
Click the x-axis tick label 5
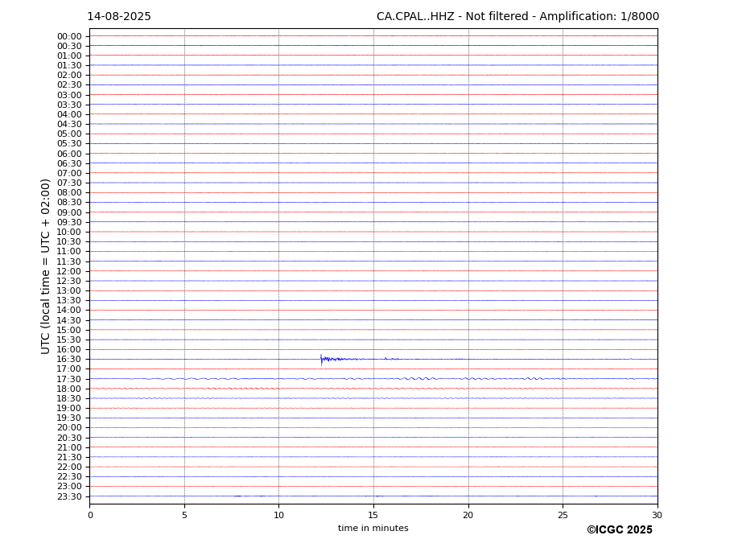coord(184,516)
